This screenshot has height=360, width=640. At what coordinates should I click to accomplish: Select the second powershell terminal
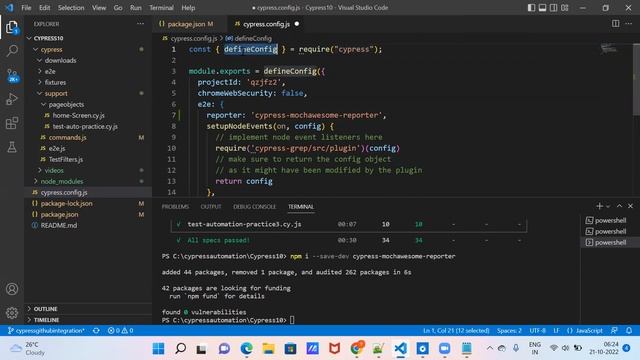tap(606, 231)
